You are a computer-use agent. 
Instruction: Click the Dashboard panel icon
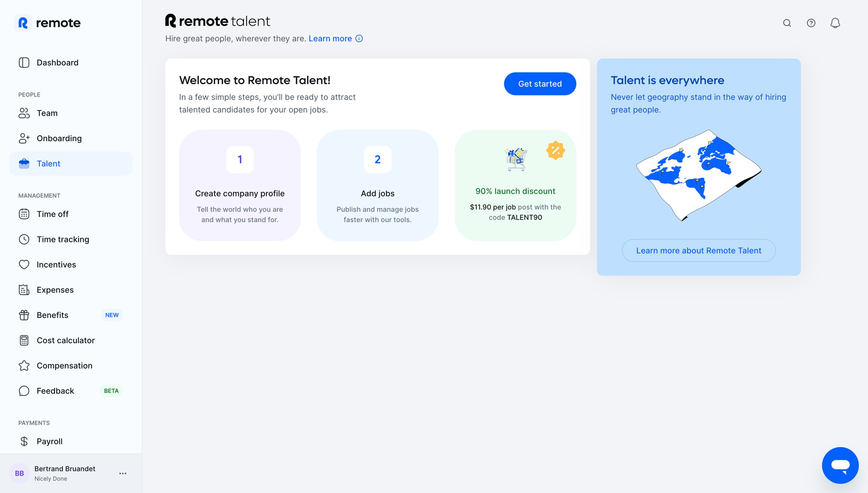pos(24,63)
